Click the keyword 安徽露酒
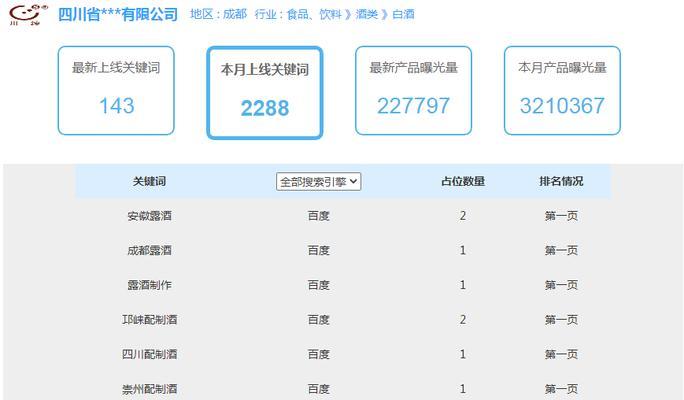The height and width of the screenshot is (400, 684). pyautogui.click(x=149, y=216)
